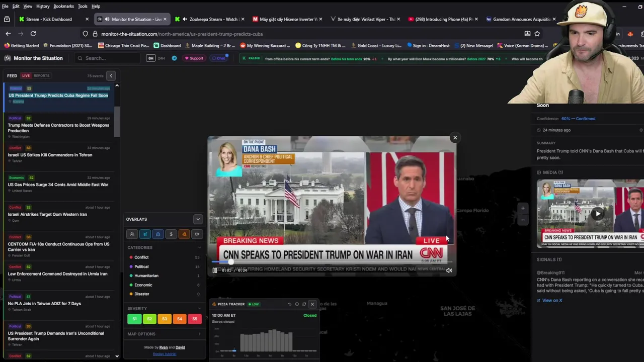This screenshot has height=362, width=644.
Task: Click the Monitor the Situation logo
Action: (33, 58)
